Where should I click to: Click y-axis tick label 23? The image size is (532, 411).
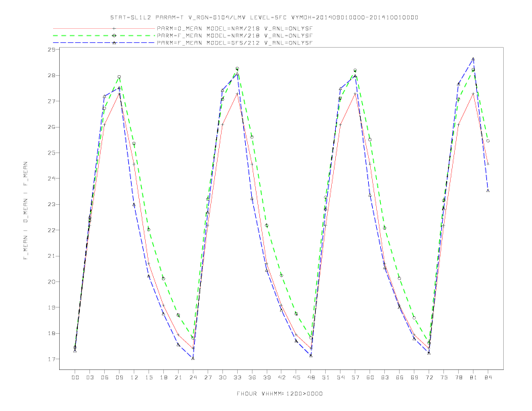[x=52, y=204]
